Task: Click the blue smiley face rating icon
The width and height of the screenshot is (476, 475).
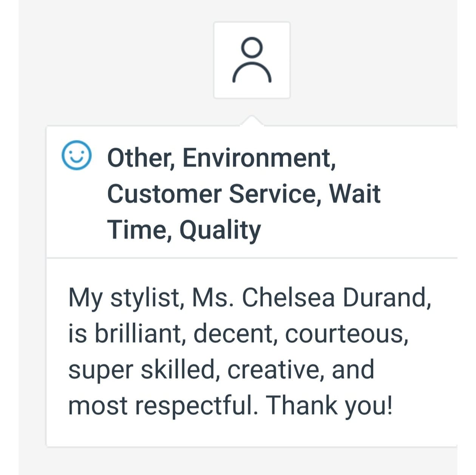Action: 76,155
